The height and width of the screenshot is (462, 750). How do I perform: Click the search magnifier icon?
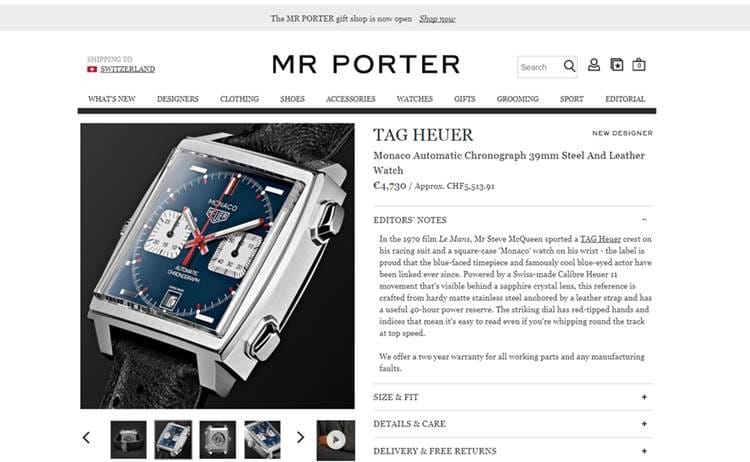coord(569,66)
